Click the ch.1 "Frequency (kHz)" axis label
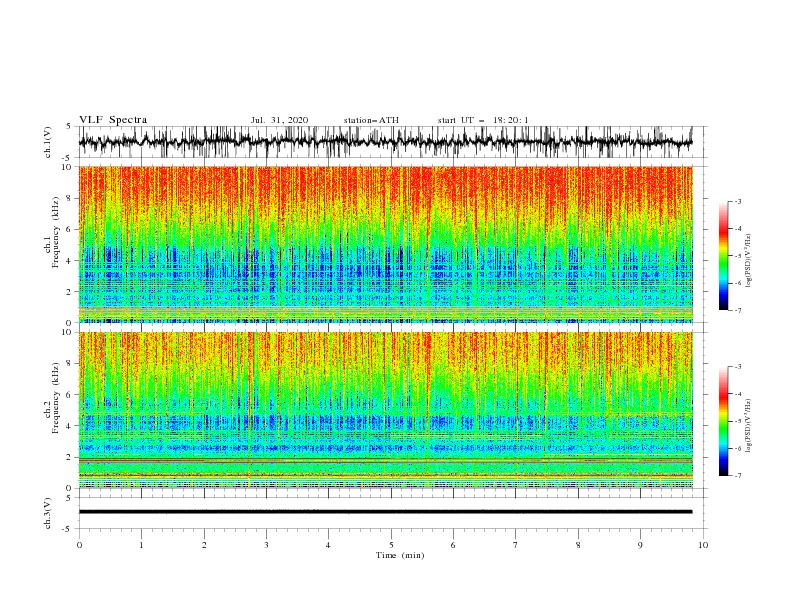Viewport: 792px width, 612px height. coord(56,233)
